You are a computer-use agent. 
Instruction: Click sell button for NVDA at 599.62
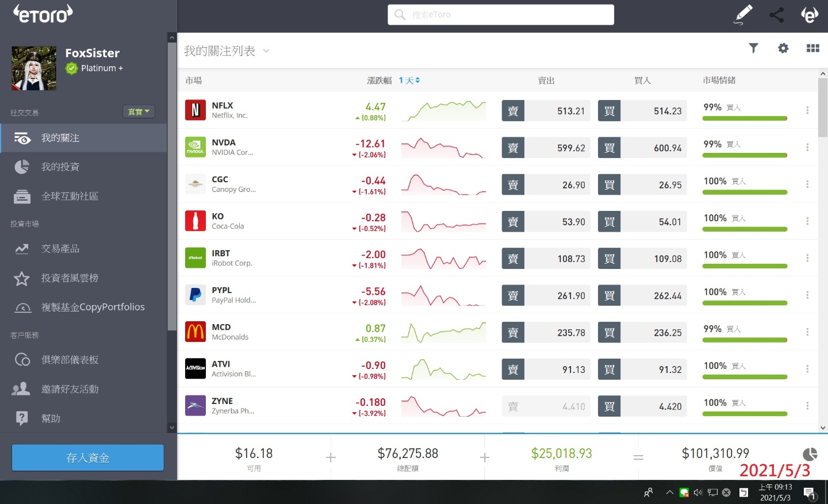546,148
